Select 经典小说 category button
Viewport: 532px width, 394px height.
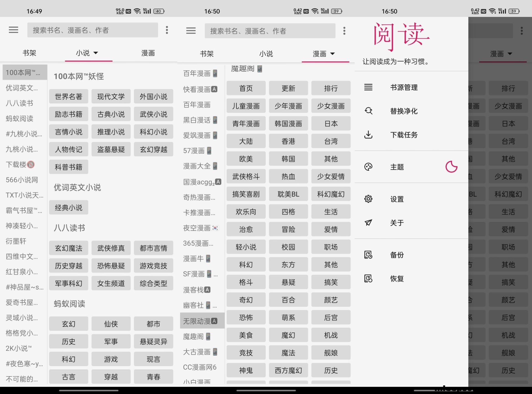click(68, 207)
